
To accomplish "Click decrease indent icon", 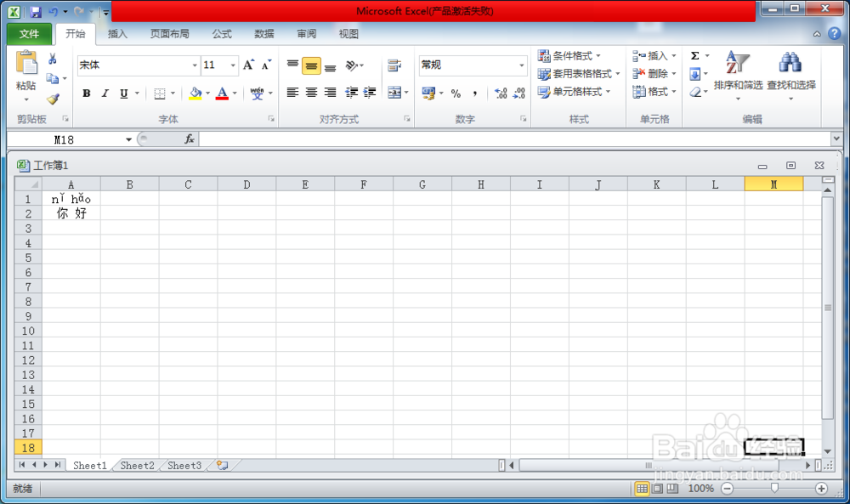I will click(351, 93).
